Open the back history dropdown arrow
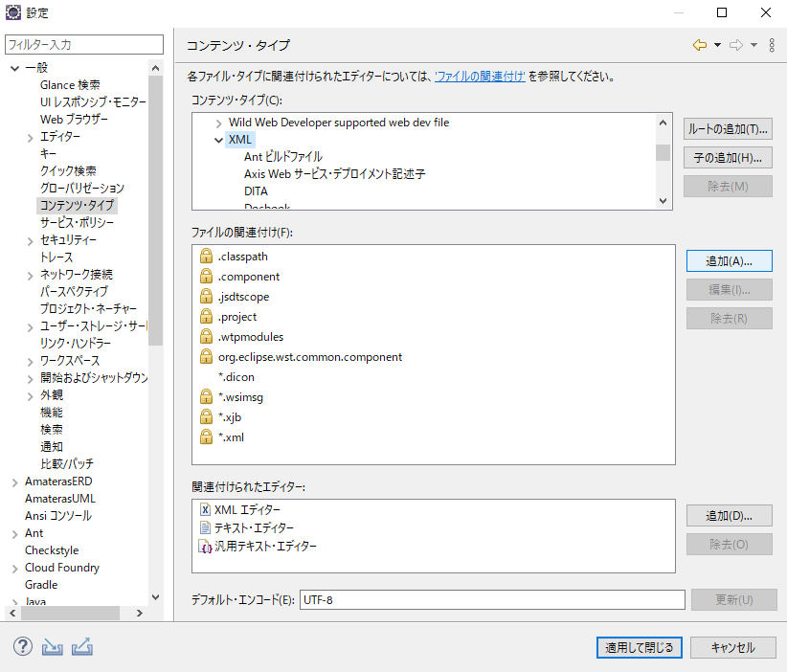Viewport: 787px width, 672px height. [x=718, y=45]
